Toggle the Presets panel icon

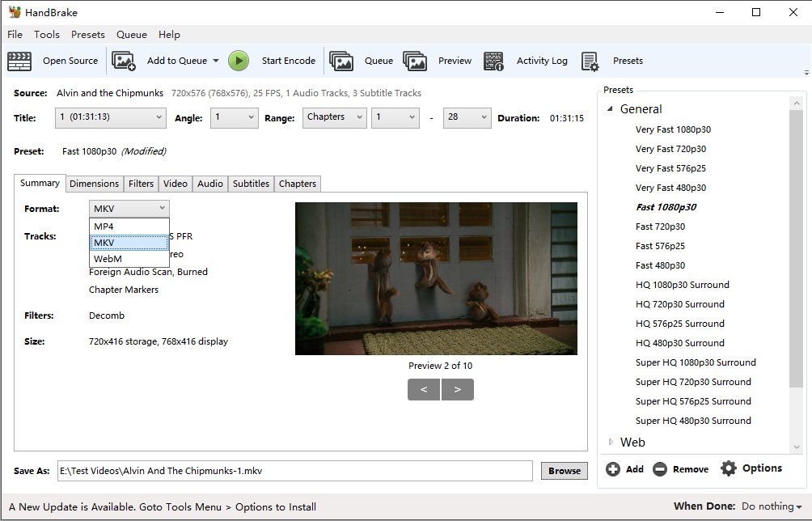[590, 61]
